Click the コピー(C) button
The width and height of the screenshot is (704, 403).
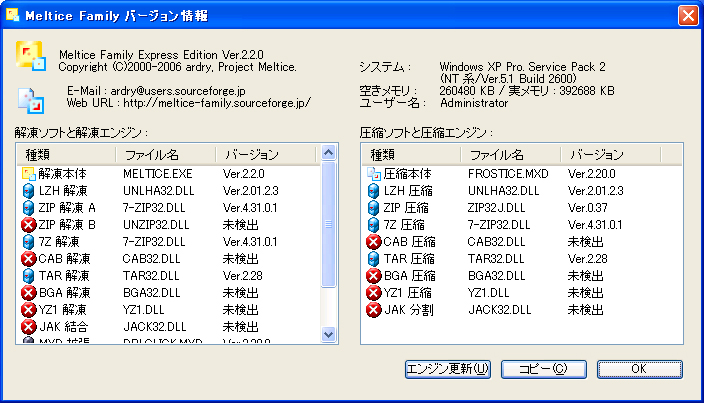click(544, 369)
